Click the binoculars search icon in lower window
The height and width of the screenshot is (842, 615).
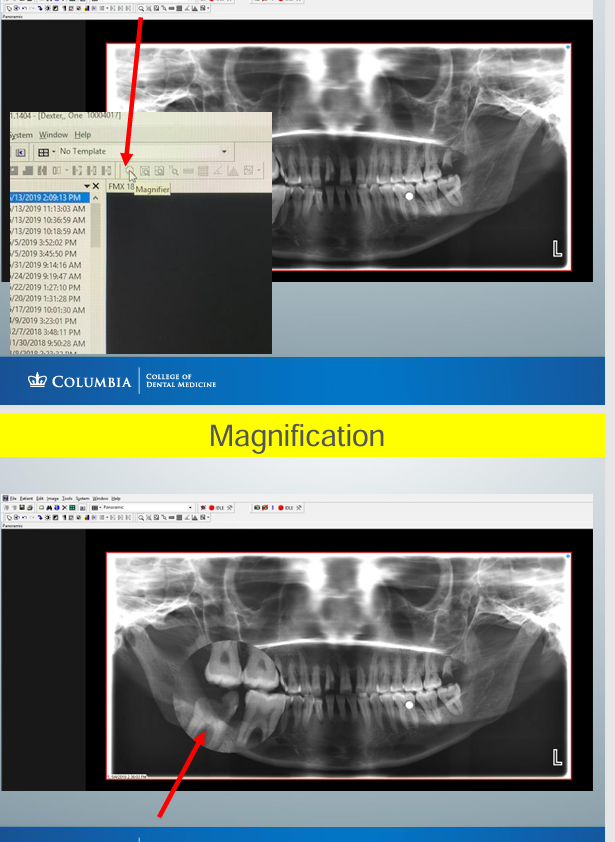point(49,507)
